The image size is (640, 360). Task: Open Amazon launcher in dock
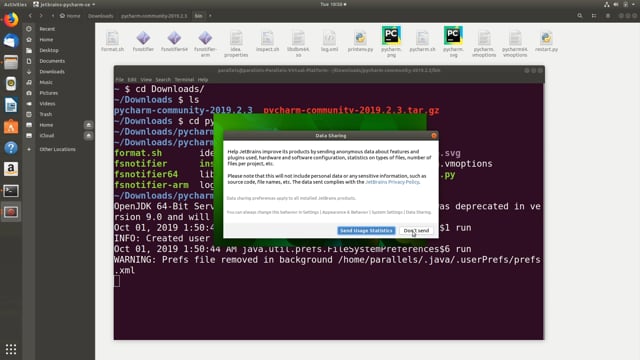click(11, 169)
